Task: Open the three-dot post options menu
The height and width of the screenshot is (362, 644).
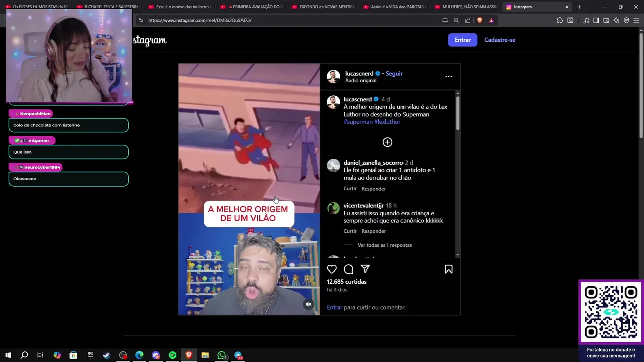Action: [448, 77]
